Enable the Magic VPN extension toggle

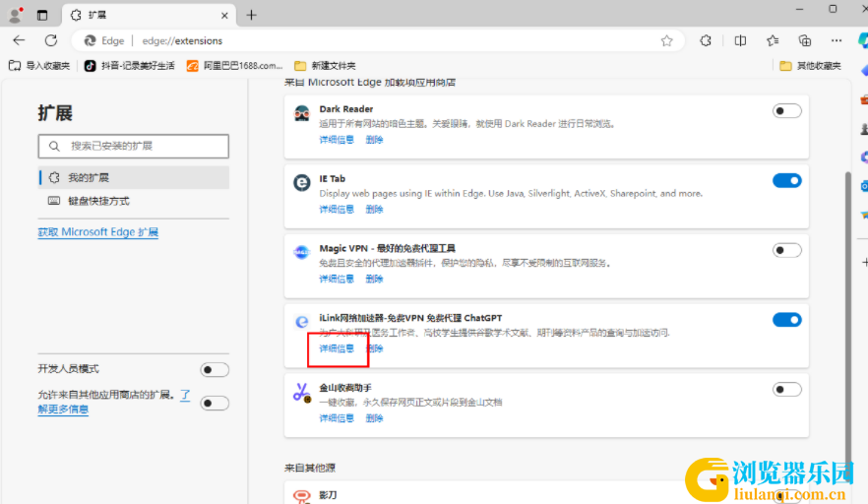coord(786,250)
